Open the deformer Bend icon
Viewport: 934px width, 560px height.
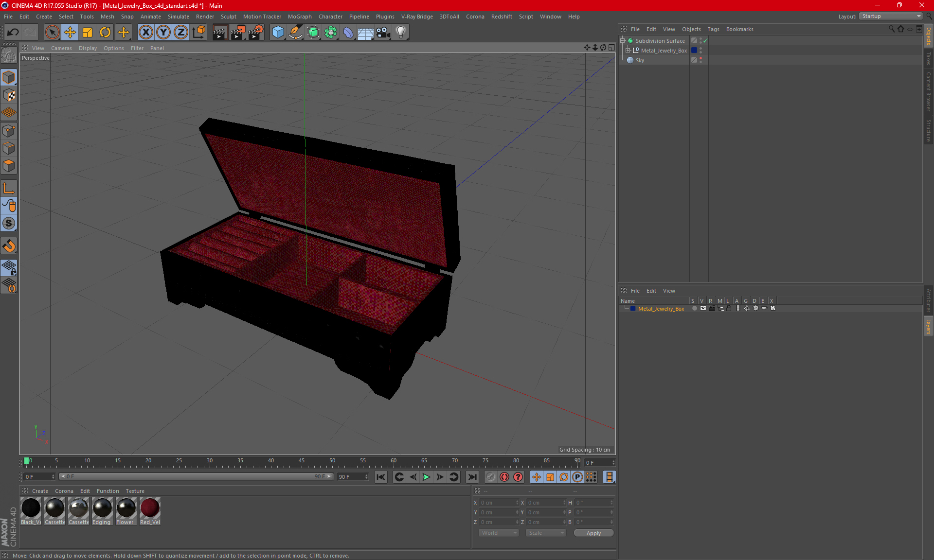(348, 33)
